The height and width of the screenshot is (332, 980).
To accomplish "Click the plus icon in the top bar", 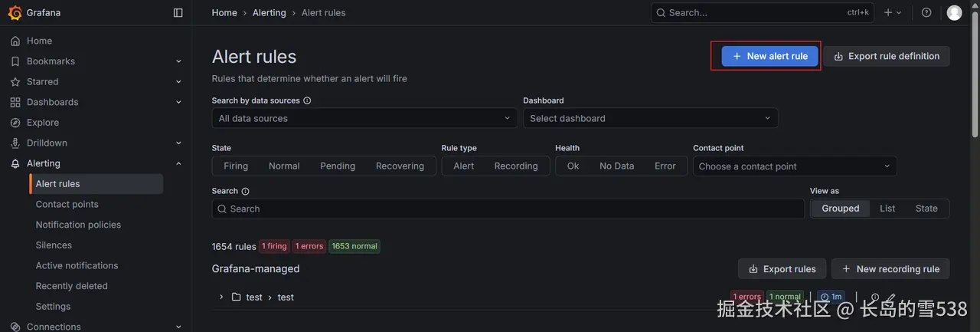I will tap(888, 12).
